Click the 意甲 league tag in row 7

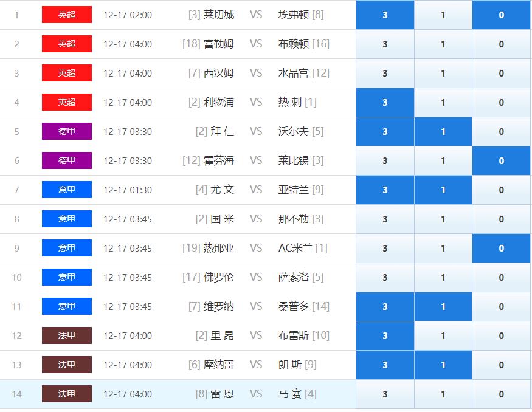67,190
